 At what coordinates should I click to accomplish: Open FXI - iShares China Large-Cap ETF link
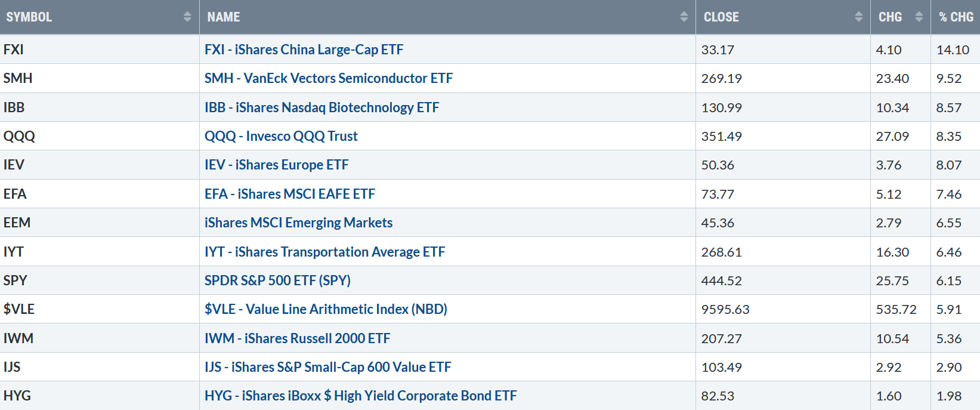304,50
